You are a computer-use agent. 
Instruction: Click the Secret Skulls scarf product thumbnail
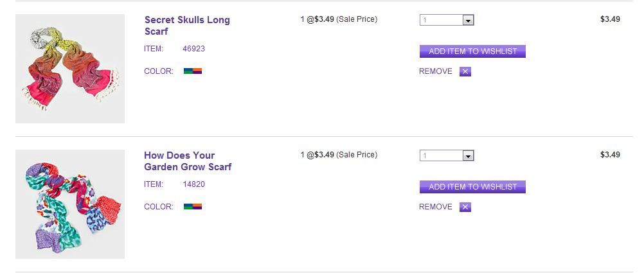70,69
